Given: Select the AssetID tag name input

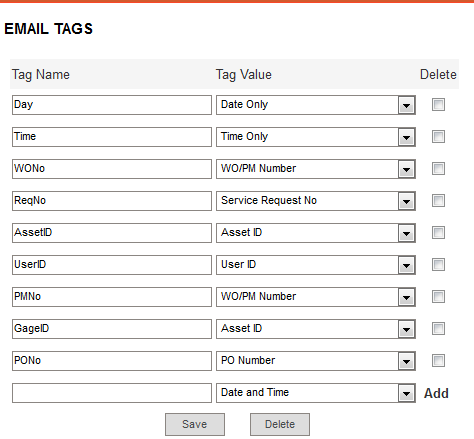Looking at the screenshot, I should pos(112,233).
